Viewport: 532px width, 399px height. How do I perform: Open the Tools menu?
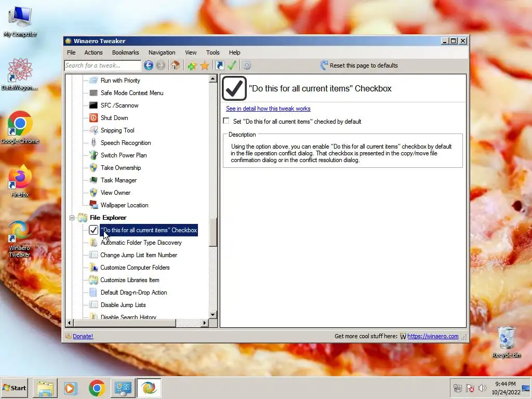coord(212,52)
